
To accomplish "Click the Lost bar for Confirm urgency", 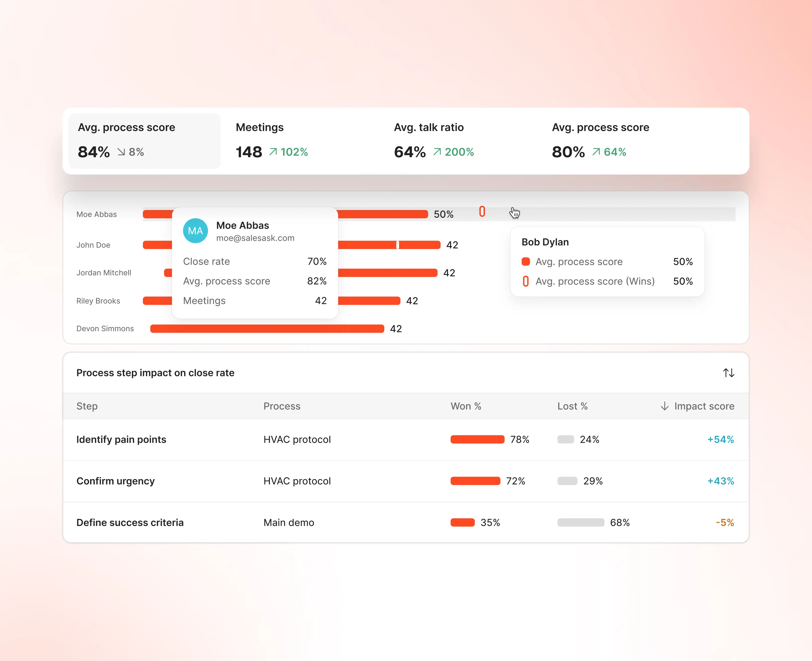I will (x=567, y=481).
